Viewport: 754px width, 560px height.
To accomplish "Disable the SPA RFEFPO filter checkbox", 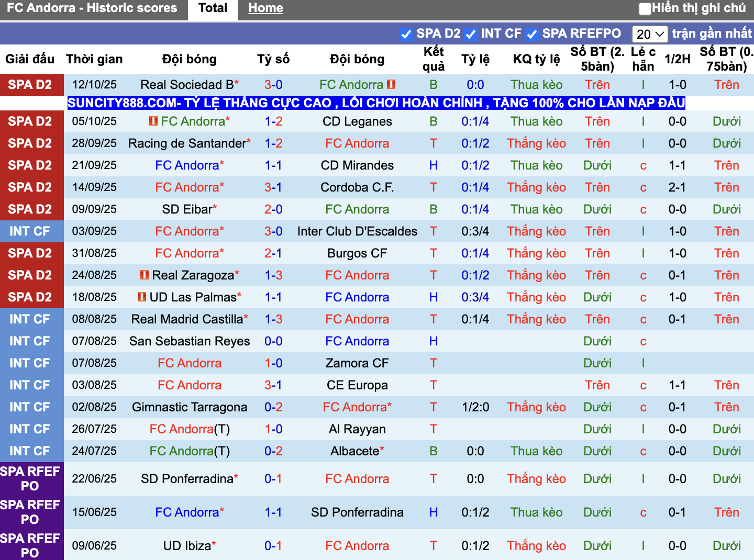I will point(532,34).
